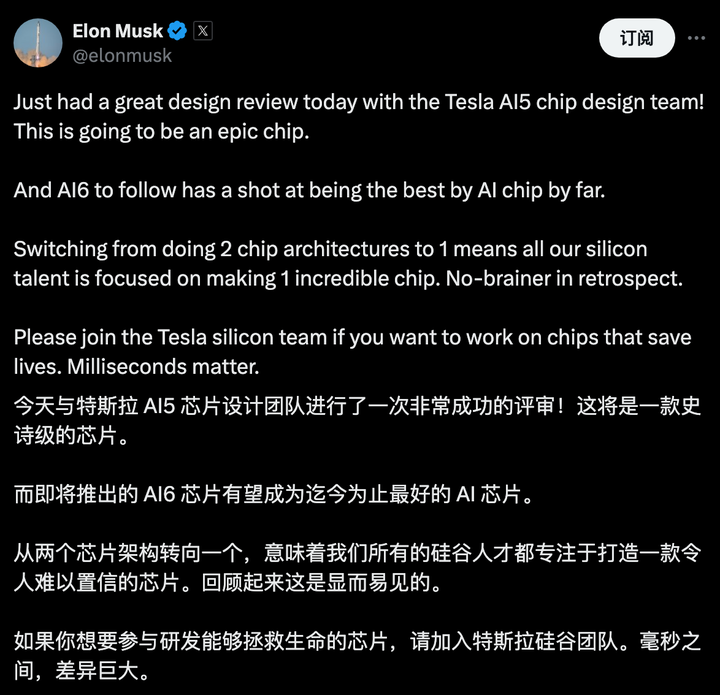Click the Chinese line 诗级的芯片
720x695 pixels.
(71, 436)
